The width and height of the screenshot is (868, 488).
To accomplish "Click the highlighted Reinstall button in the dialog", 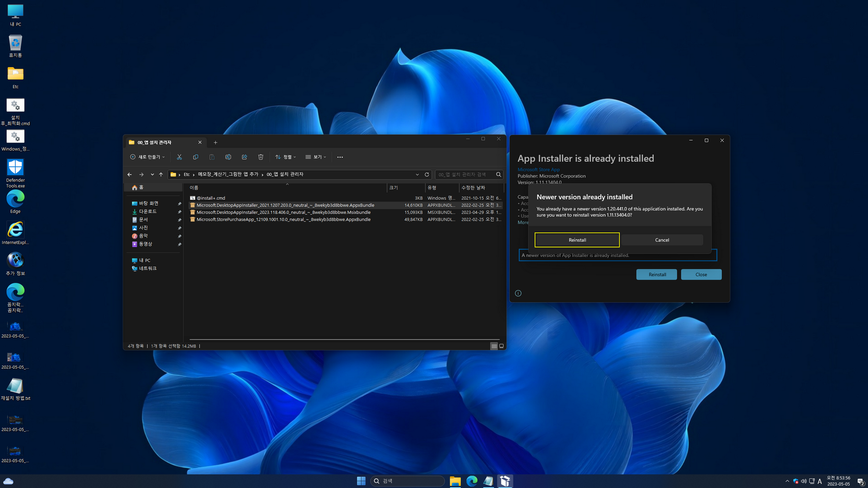I will 577,240.
